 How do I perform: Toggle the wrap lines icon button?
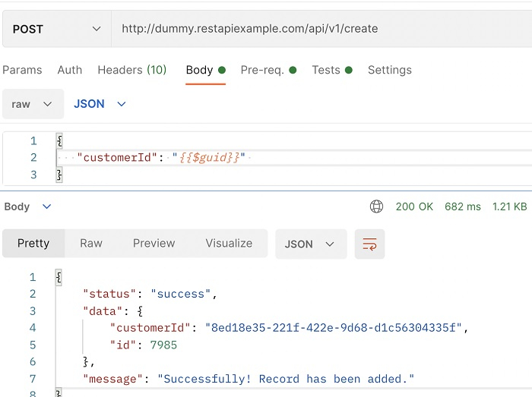(369, 244)
